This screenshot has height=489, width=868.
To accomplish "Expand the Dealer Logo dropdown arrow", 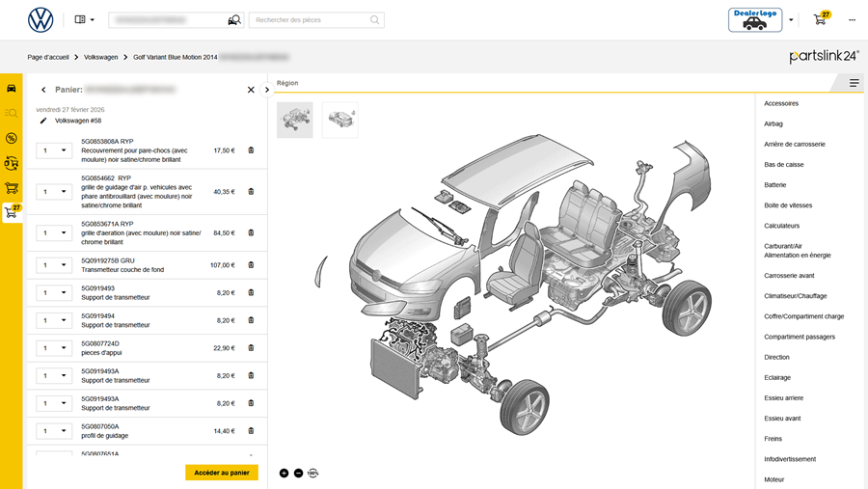I will (x=791, y=19).
